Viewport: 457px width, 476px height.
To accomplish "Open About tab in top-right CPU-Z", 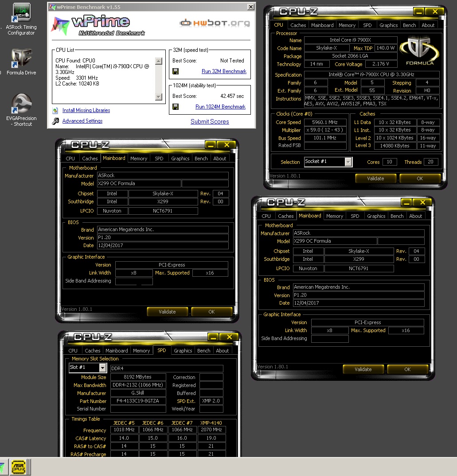I will (x=428, y=25).
